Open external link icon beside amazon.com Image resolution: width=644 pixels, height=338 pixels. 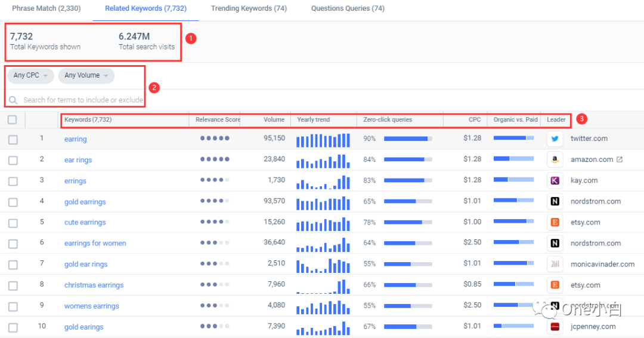click(x=620, y=159)
